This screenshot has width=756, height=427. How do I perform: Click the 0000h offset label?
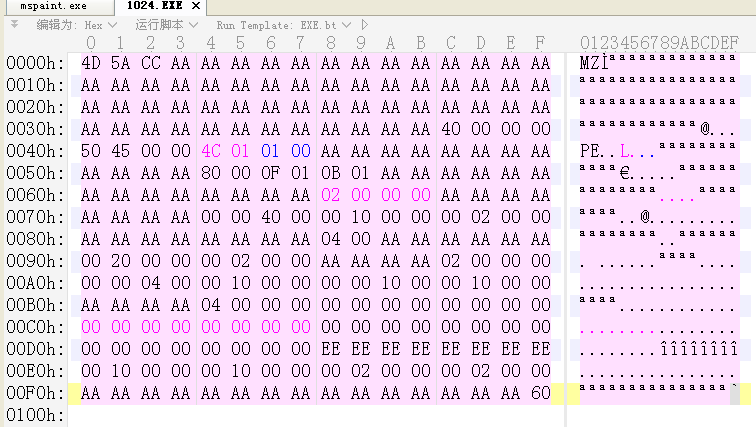tap(35, 63)
